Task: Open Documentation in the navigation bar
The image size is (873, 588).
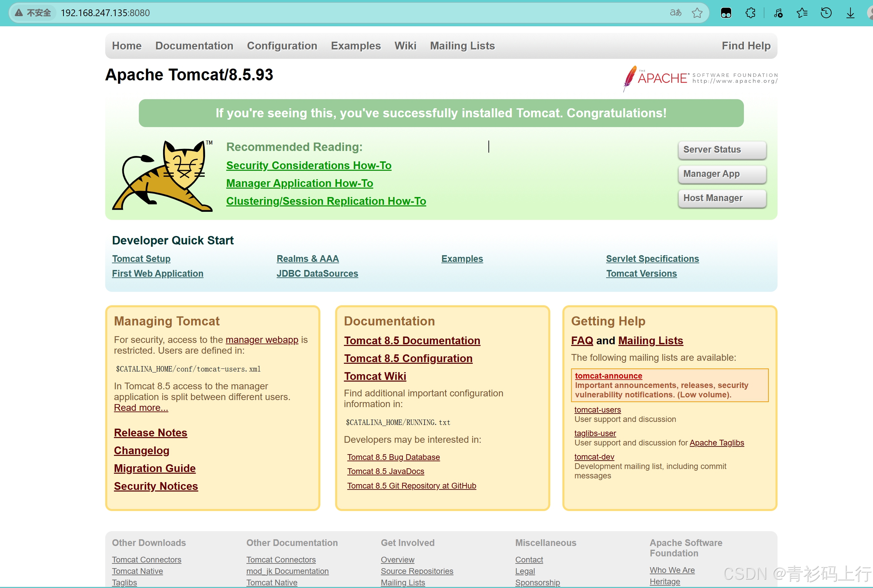Action: [194, 46]
